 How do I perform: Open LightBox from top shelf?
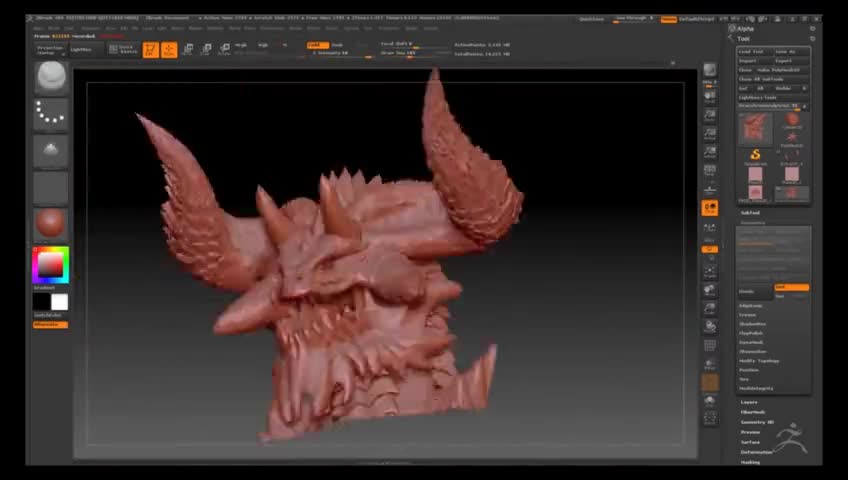(85, 50)
